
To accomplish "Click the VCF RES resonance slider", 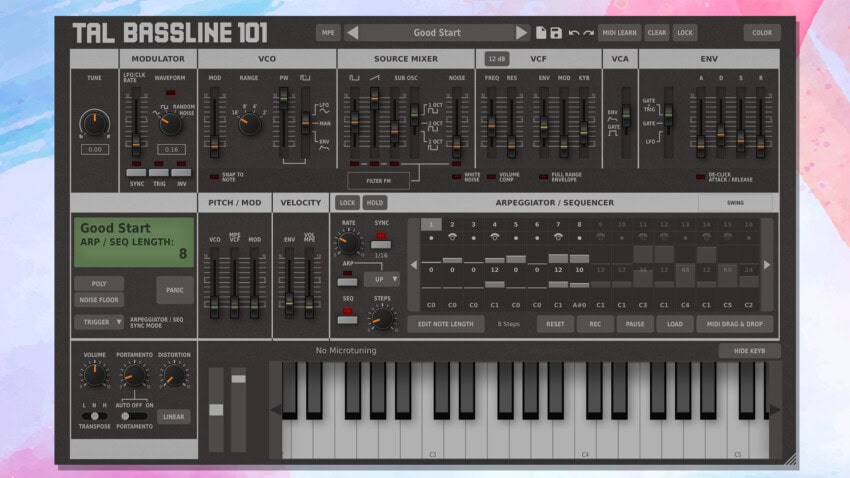I will tap(511, 122).
